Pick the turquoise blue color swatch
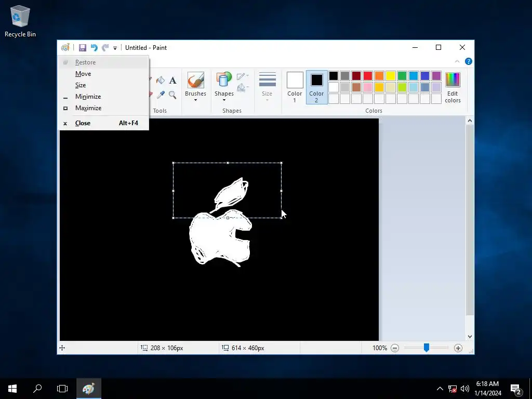 (x=413, y=76)
